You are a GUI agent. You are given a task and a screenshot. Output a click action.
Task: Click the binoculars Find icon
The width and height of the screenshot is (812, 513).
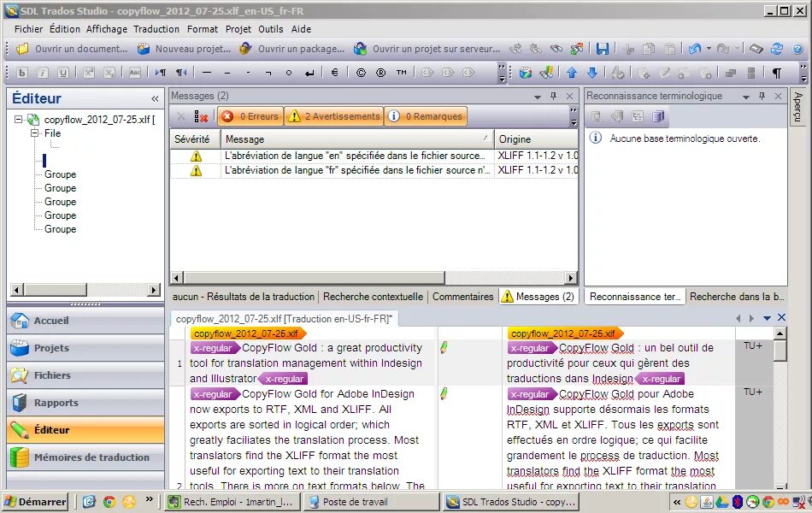[556, 49]
